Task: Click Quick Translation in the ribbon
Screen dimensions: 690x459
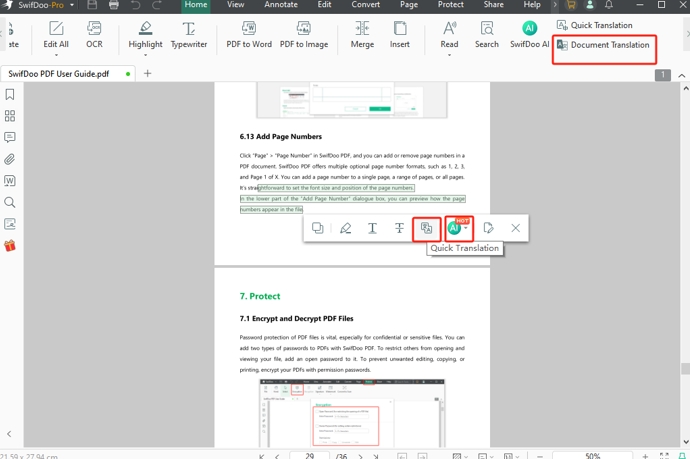Action: click(600, 25)
